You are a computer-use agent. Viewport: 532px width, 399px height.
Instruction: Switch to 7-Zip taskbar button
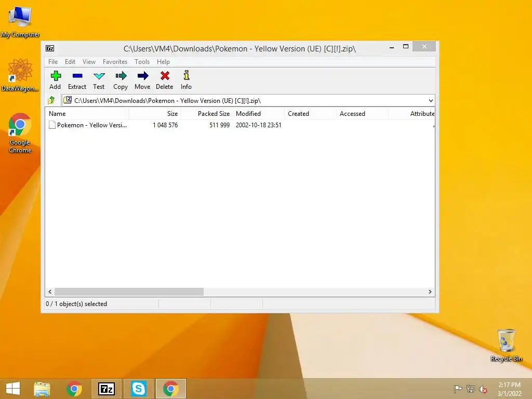pyautogui.click(x=106, y=389)
